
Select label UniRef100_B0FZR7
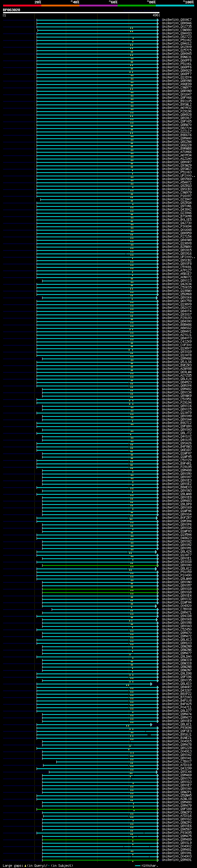click(x=177, y=518)
